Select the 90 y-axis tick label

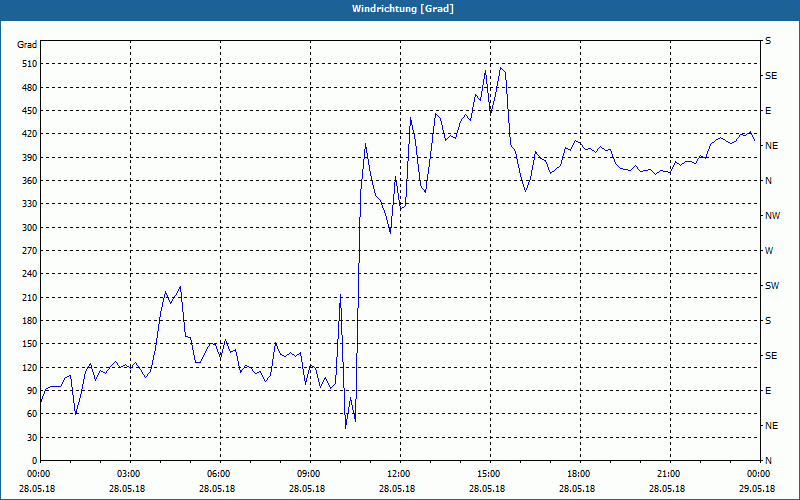click(32, 391)
